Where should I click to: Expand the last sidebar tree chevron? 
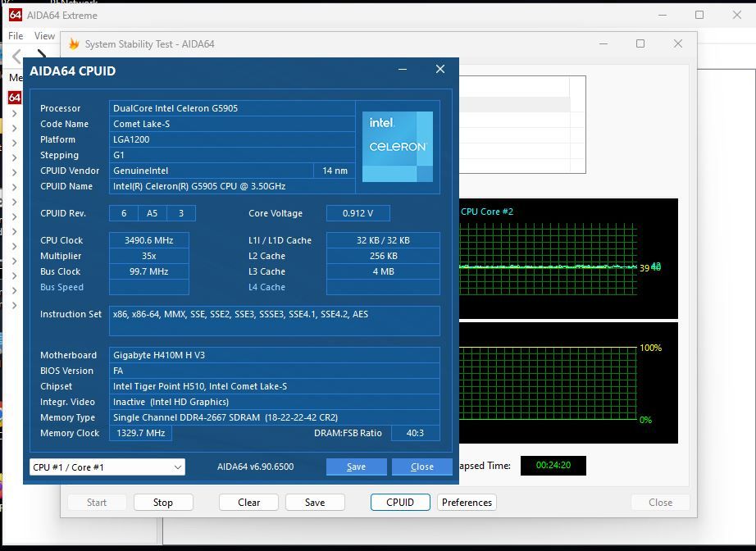pyautogui.click(x=15, y=305)
